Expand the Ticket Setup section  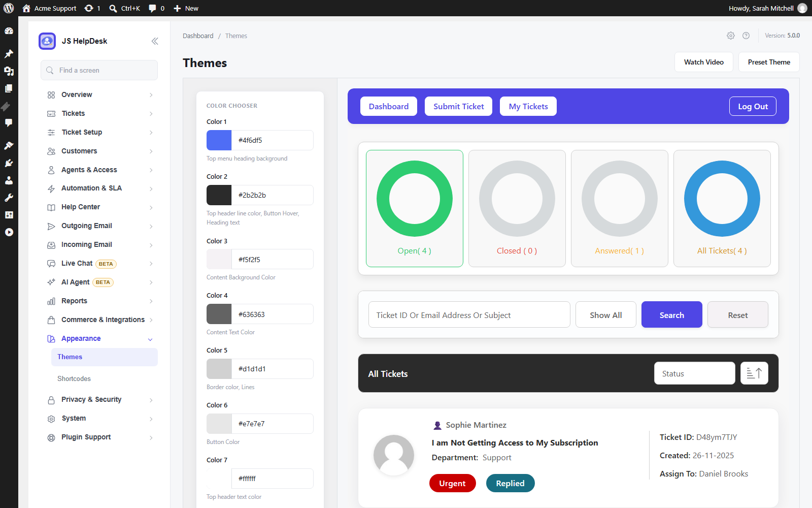pyautogui.click(x=100, y=132)
